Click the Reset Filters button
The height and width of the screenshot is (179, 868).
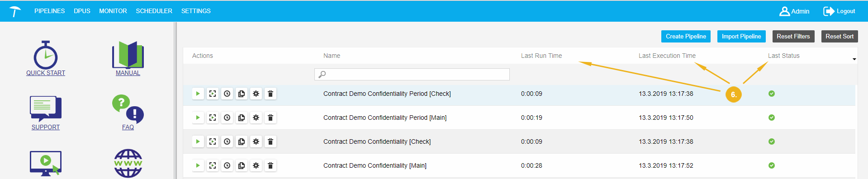click(x=793, y=37)
